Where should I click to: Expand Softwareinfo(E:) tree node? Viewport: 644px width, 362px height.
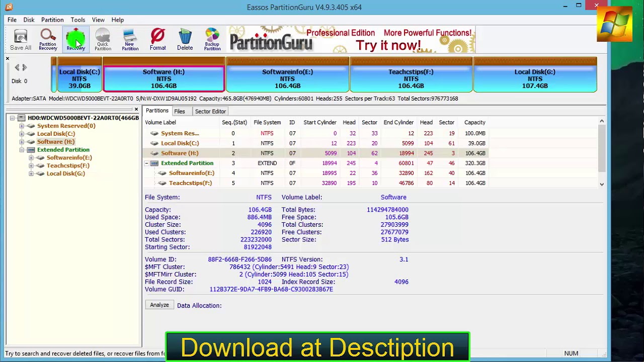31,158
